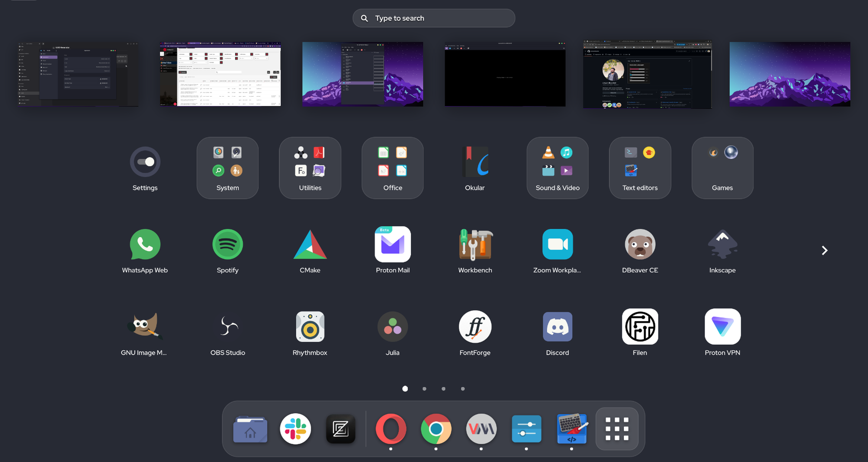Launch CMake
The height and width of the screenshot is (462, 868).
click(310, 251)
